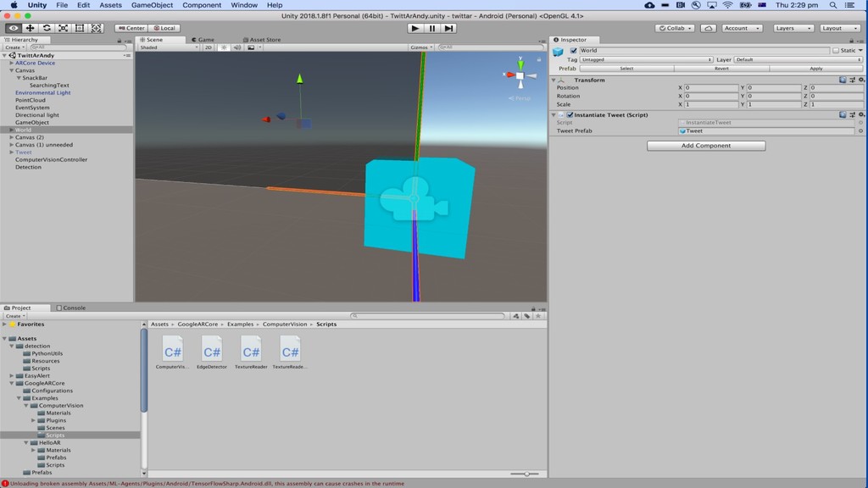Disable the Instantiate Tweet script checkbox
Screen dimensions: 868x488
click(x=570, y=115)
